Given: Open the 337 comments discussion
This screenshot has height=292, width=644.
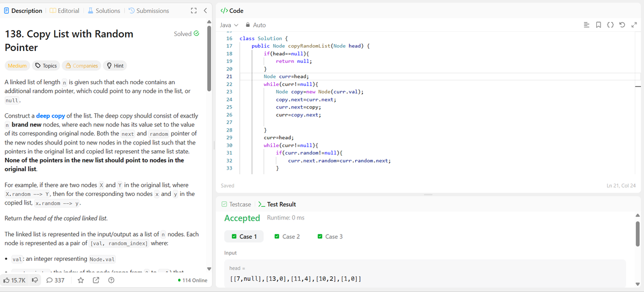Looking at the screenshot, I should coord(56,280).
